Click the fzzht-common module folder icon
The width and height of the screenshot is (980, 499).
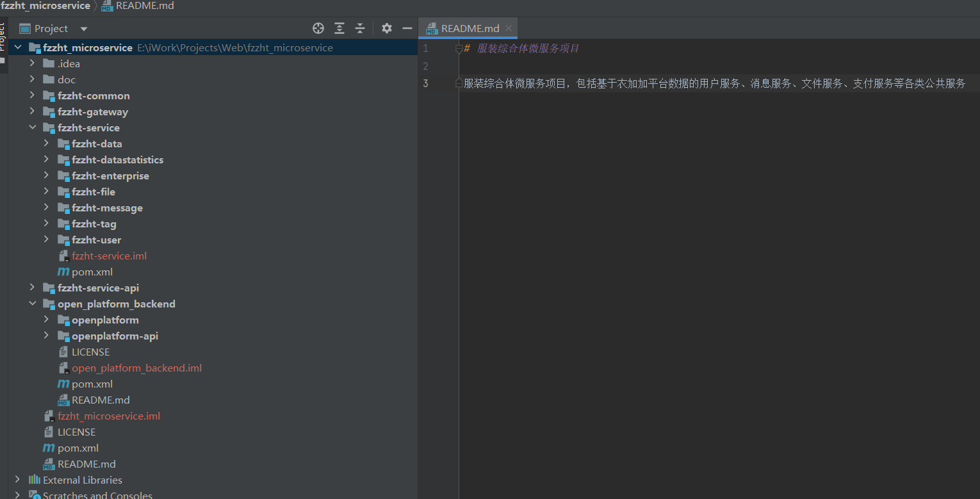[x=49, y=95]
